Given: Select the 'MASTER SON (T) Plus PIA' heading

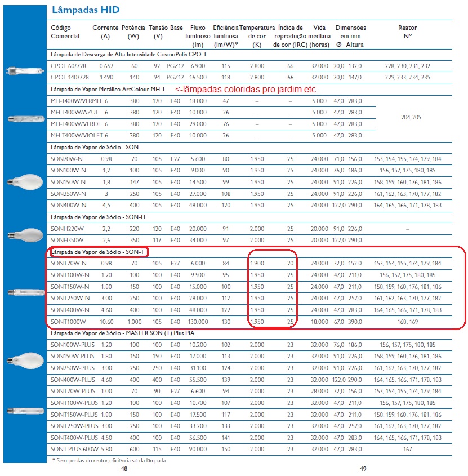Looking at the screenshot, I should 122,333.
